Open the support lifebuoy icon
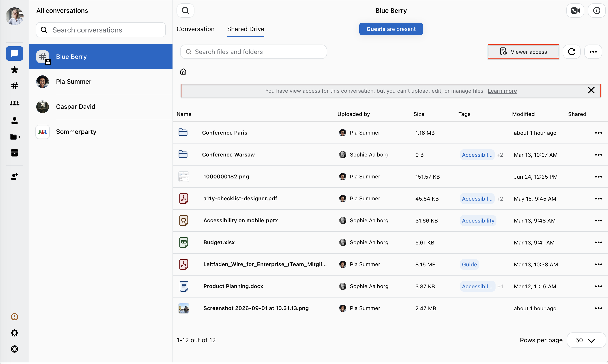 pos(15,349)
